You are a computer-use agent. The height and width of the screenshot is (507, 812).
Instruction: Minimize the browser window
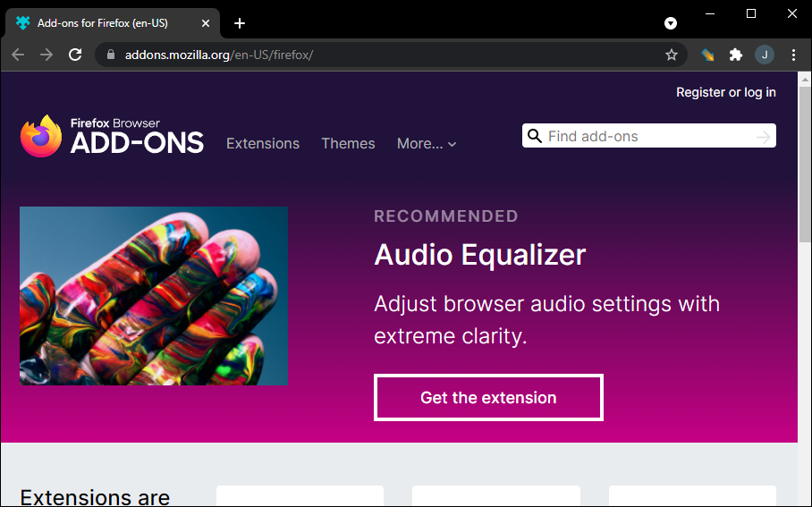click(x=710, y=14)
